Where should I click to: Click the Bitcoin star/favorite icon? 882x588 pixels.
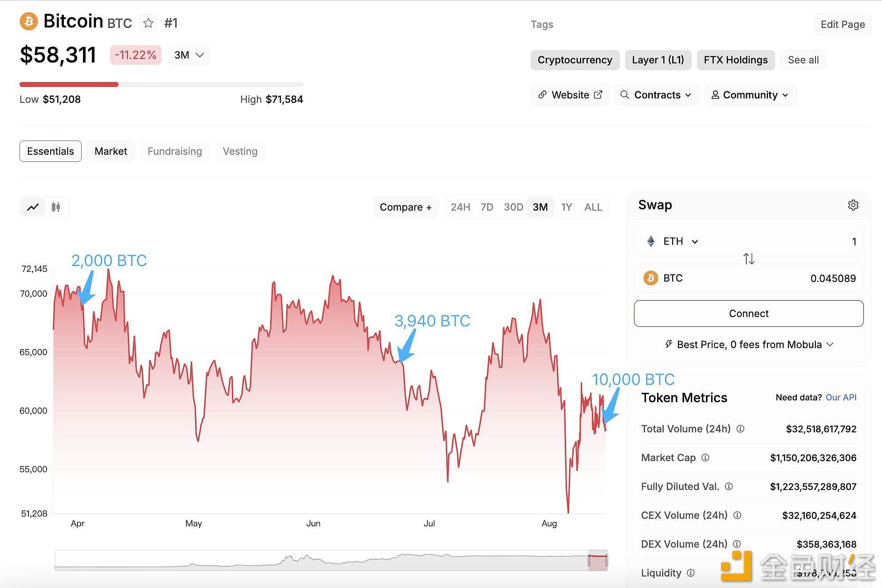[x=148, y=22]
